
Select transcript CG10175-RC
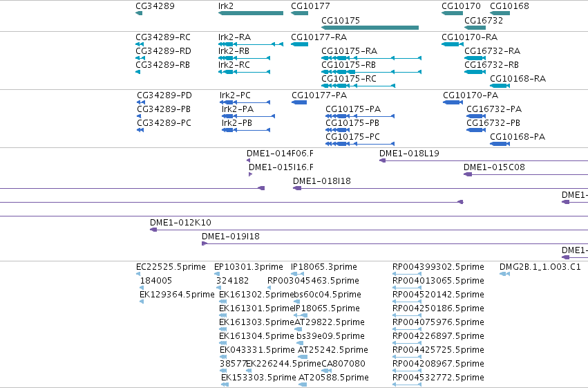click(349, 79)
